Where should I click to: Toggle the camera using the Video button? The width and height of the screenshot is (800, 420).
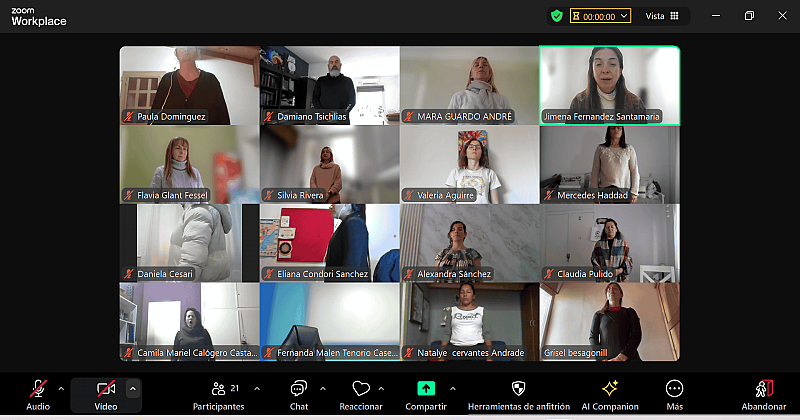pyautogui.click(x=105, y=390)
